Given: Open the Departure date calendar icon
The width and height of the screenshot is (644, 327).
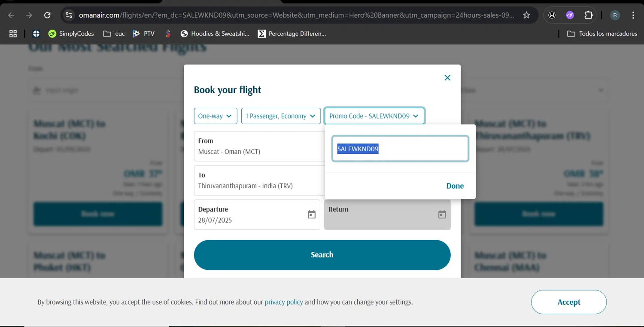Looking at the screenshot, I should coord(312,214).
